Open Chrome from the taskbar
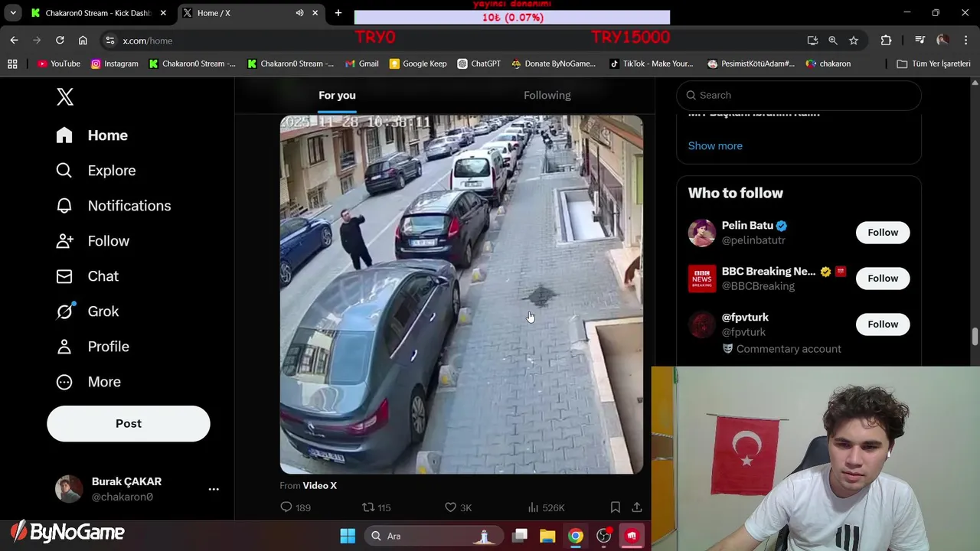The width and height of the screenshot is (980, 551). (575, 536)
